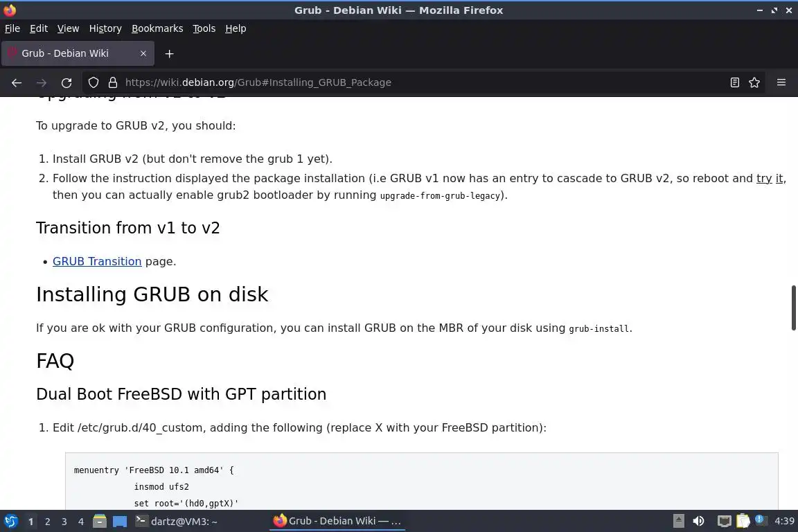Bookmark this page with the star
This screenshot has height=532, width=798.
tap(754, 82)
